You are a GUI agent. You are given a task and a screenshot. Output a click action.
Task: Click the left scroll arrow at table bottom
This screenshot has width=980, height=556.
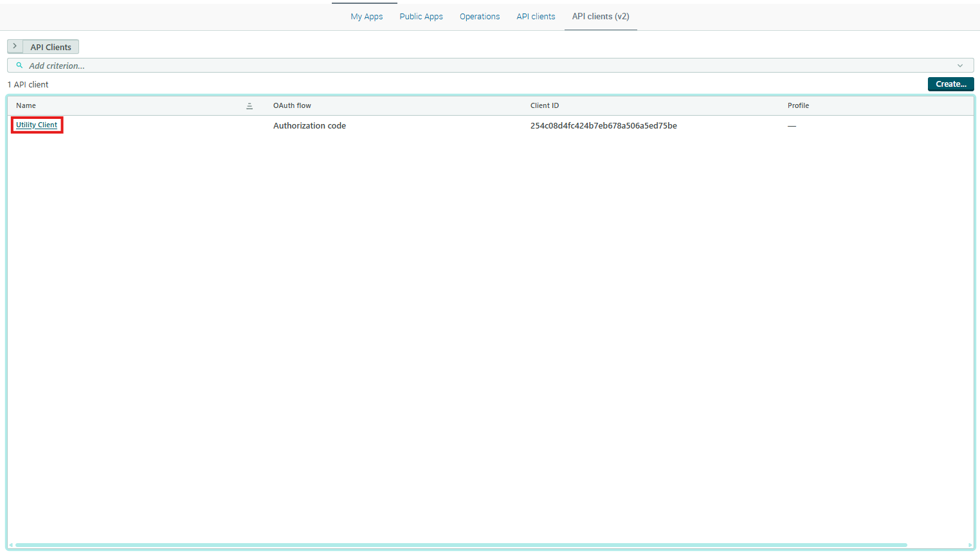click(x=11, y=545)
